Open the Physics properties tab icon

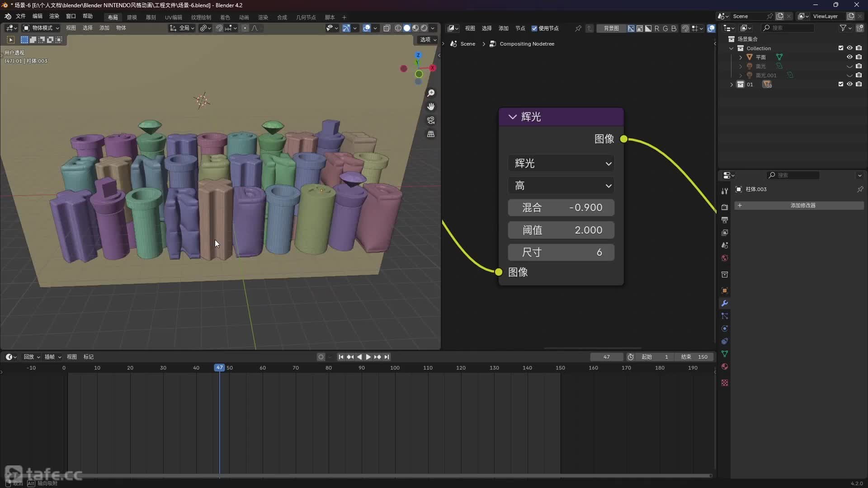click(x=725, y=329)
